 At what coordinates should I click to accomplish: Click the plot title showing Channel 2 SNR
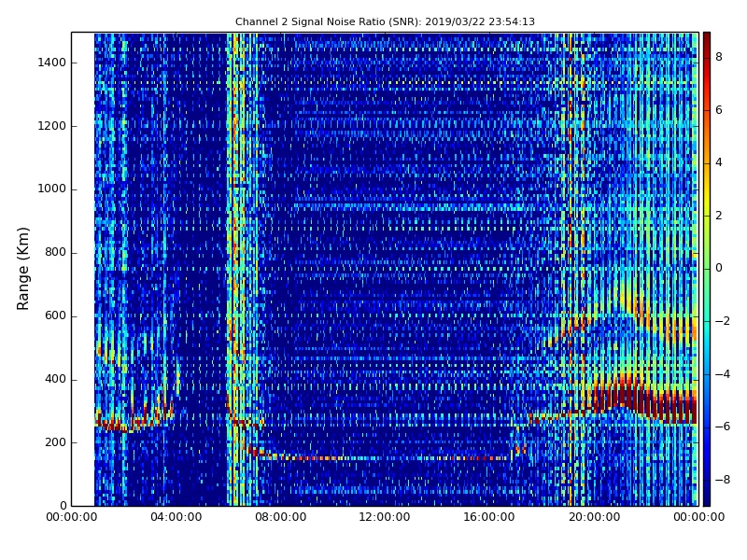click(x=385, y=21)
